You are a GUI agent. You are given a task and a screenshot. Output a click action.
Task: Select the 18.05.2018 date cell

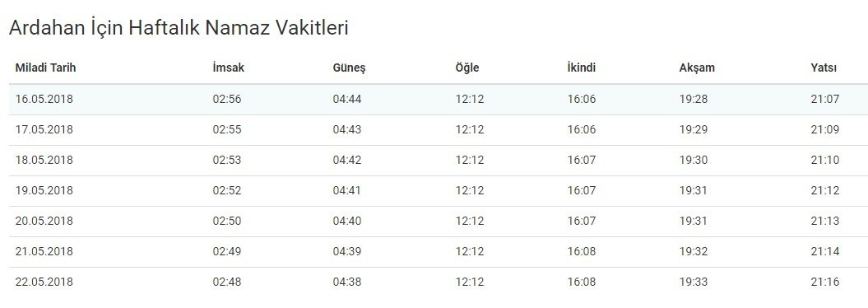pos(44,160)
